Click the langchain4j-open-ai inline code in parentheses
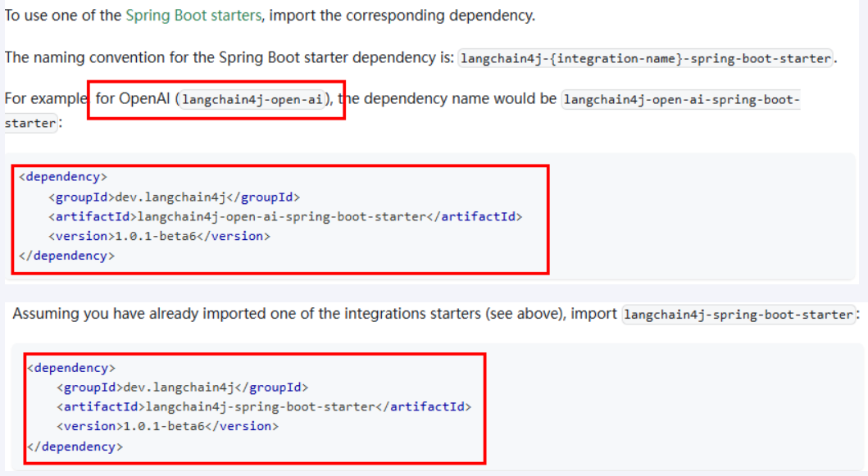 (x=252, y=100)
